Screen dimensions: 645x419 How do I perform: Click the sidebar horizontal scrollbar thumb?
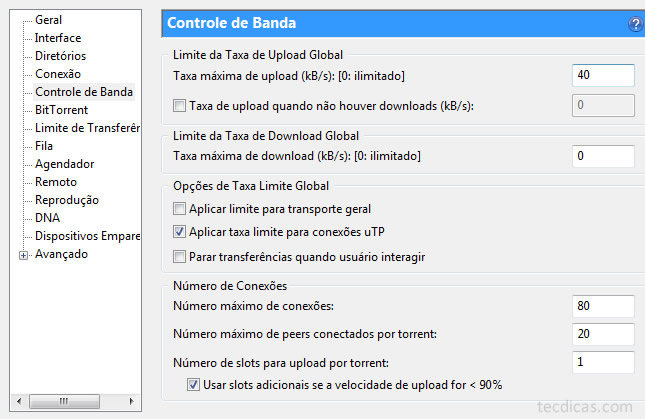(x=64, y=401)
